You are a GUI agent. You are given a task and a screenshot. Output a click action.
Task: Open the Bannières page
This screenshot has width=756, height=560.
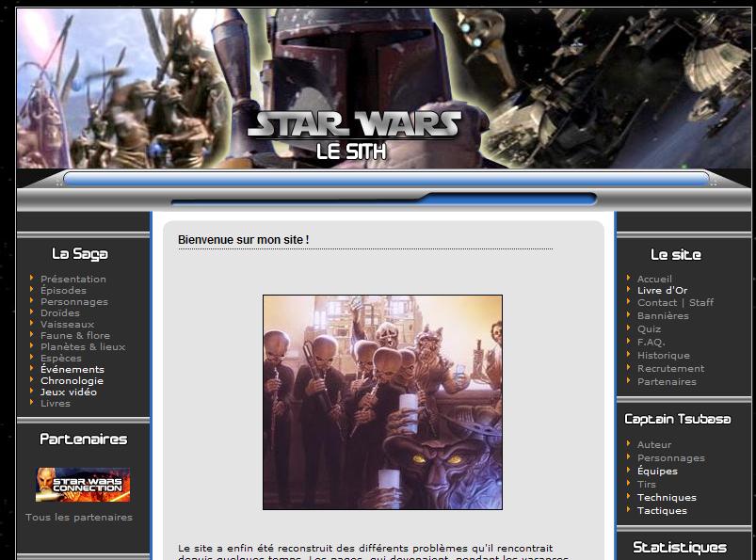click(x=663, y=316)
